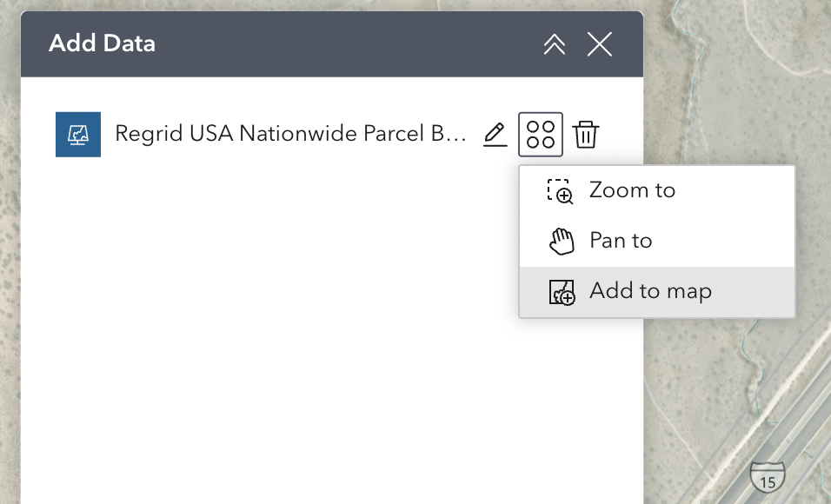Click the pencil icon to rename the layer
831x504 pixels.
pos(495,134)
